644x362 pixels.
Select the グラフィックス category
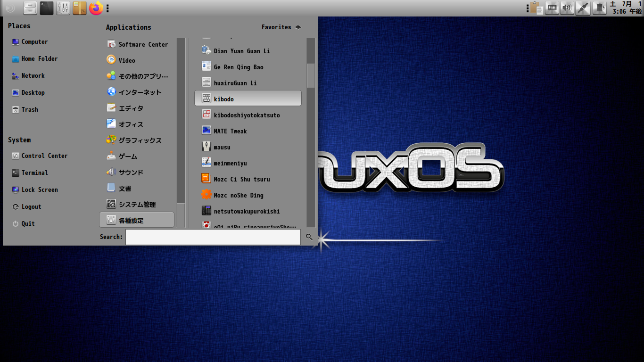click(x=137, y=140)
